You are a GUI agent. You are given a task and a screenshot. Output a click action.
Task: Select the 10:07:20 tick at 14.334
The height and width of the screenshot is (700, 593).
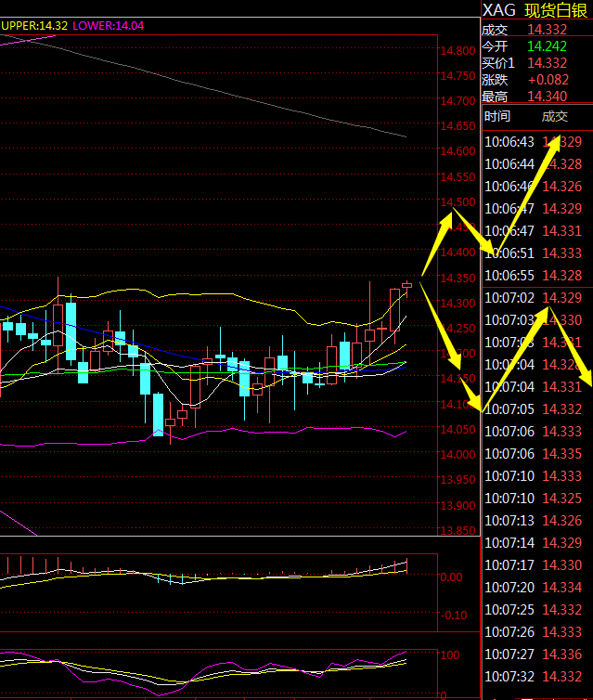pyautogui.click(x=534, y=588)
